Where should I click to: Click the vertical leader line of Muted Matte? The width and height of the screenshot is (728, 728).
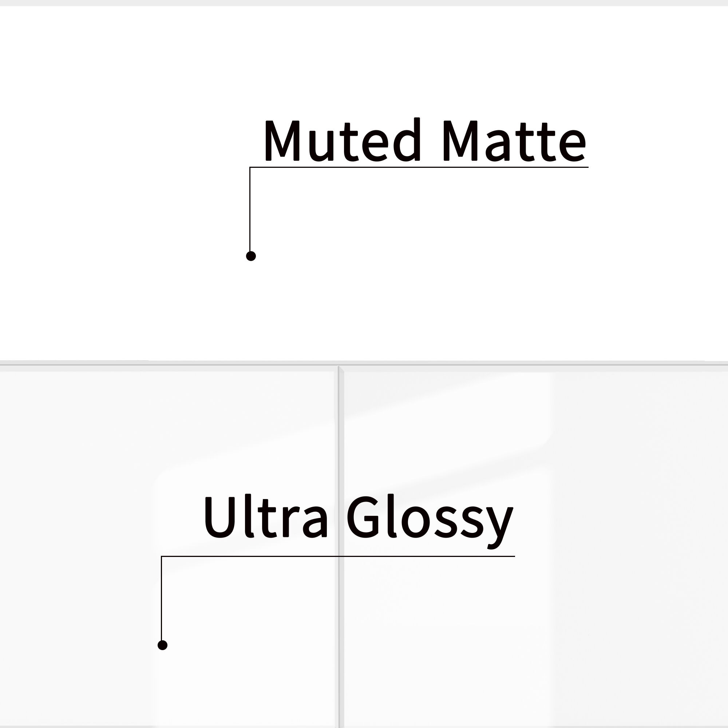(x=250, y=210)
